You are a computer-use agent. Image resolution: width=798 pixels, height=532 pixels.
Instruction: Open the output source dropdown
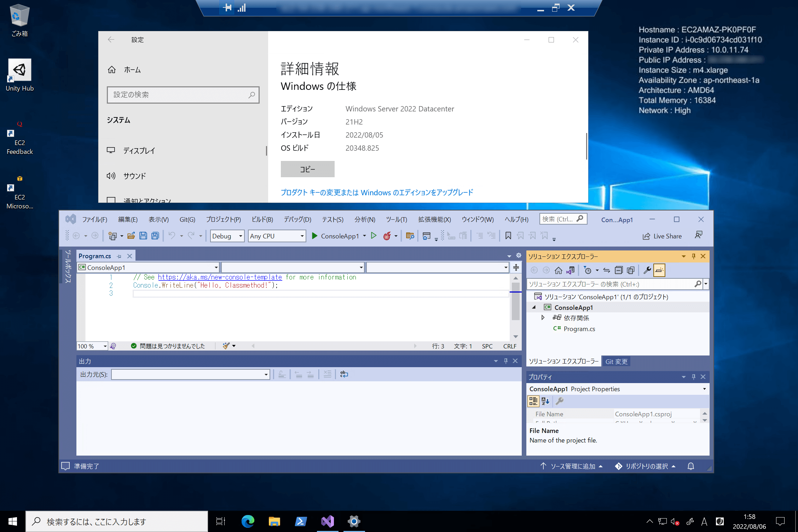click(191, 374)
